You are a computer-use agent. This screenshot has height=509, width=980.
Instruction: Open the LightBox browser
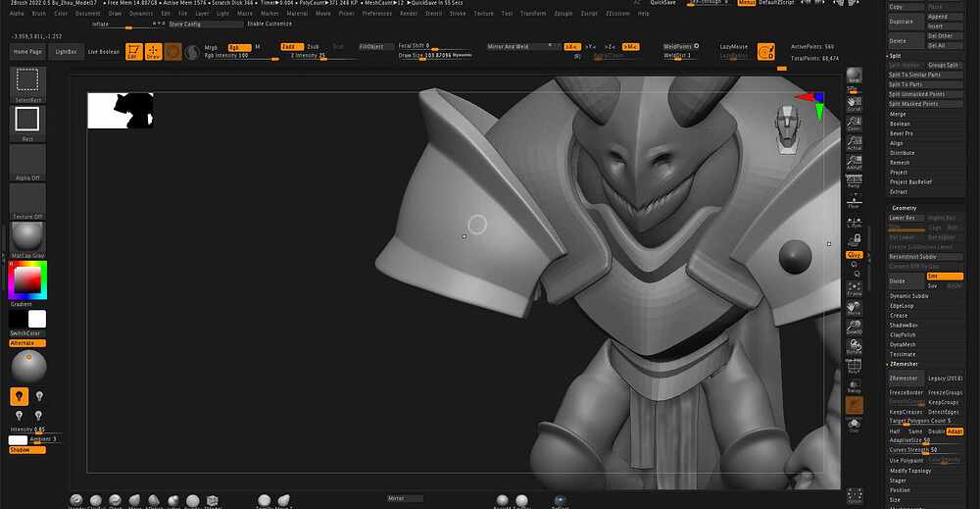point(66,52)
